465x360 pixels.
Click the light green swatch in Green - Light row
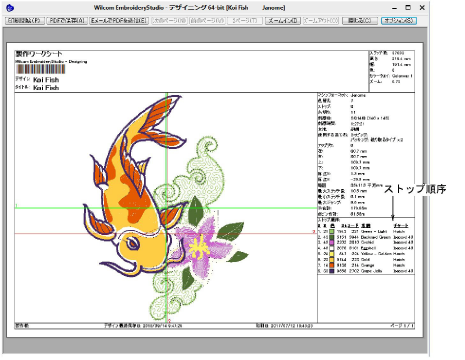click(332, 231)
